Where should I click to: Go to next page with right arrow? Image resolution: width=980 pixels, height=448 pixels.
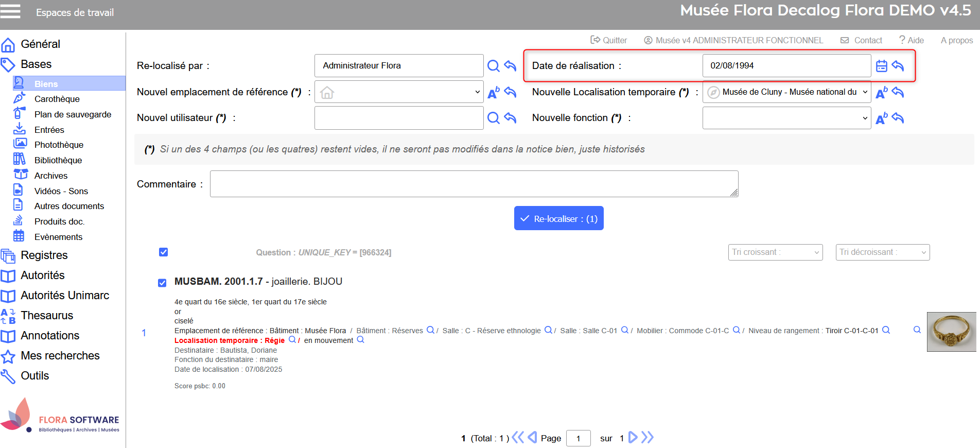pyautogui.click(x=633, y=438)
